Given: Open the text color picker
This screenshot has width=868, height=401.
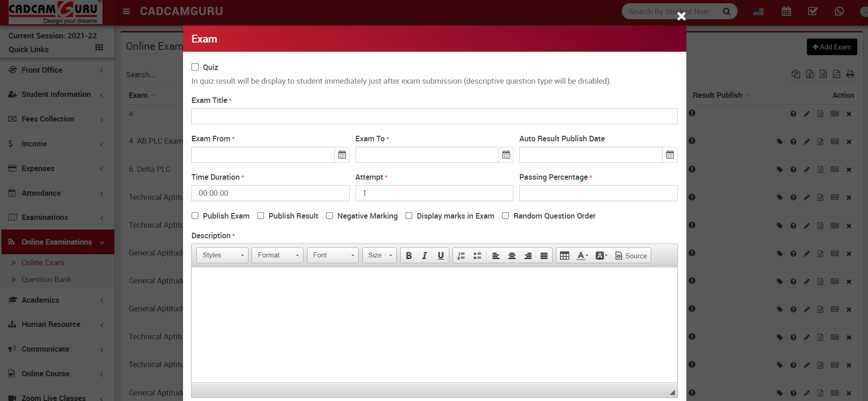Looking at the screenshot, I should pos(582,256).
